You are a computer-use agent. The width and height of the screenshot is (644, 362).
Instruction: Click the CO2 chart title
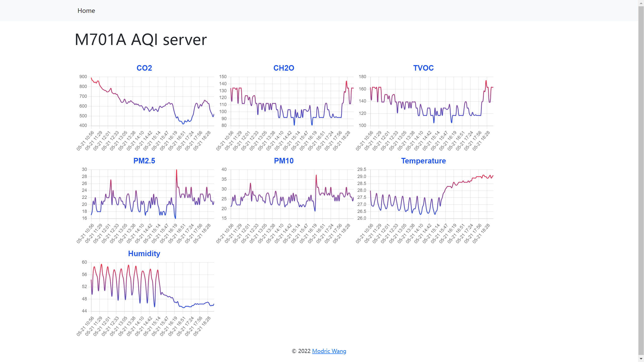144,68
